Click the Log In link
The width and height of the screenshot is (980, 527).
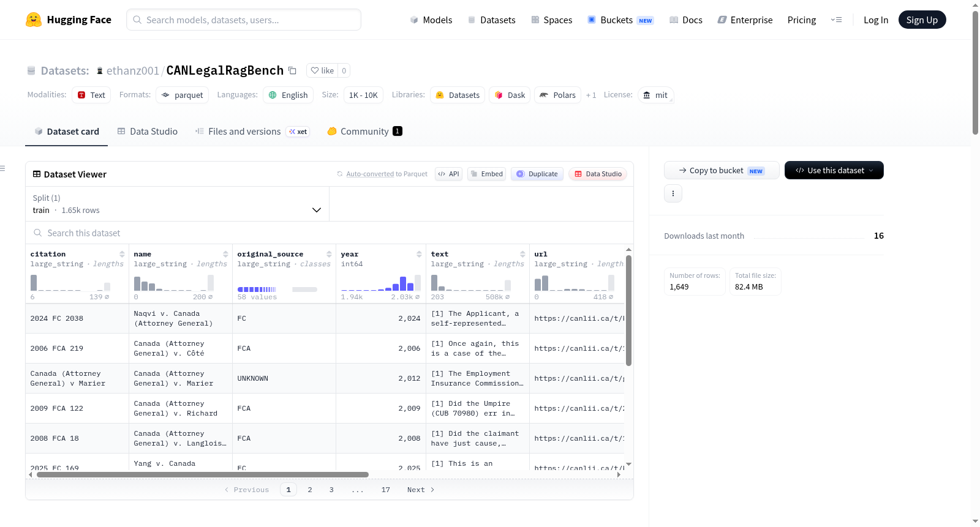[876, 20]
